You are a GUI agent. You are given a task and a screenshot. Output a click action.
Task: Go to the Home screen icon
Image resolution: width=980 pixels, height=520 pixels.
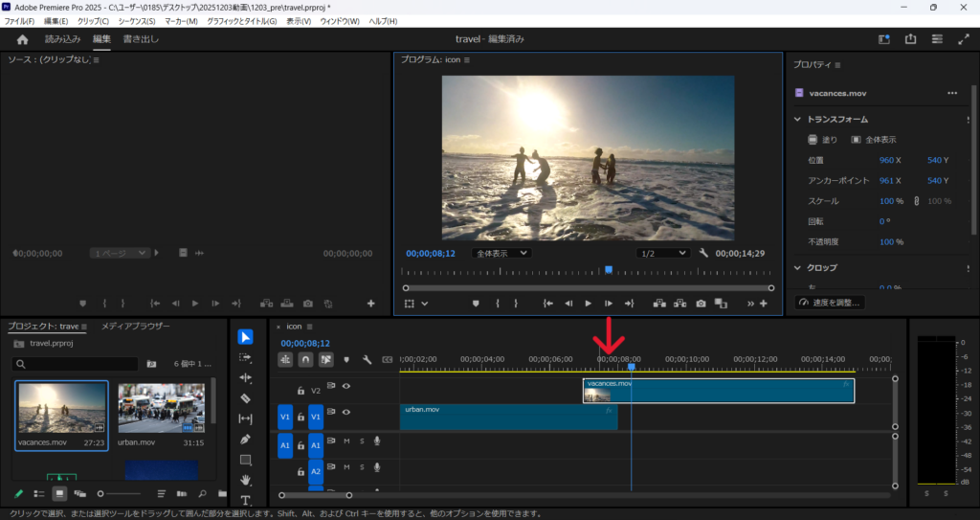pos(23,39)
